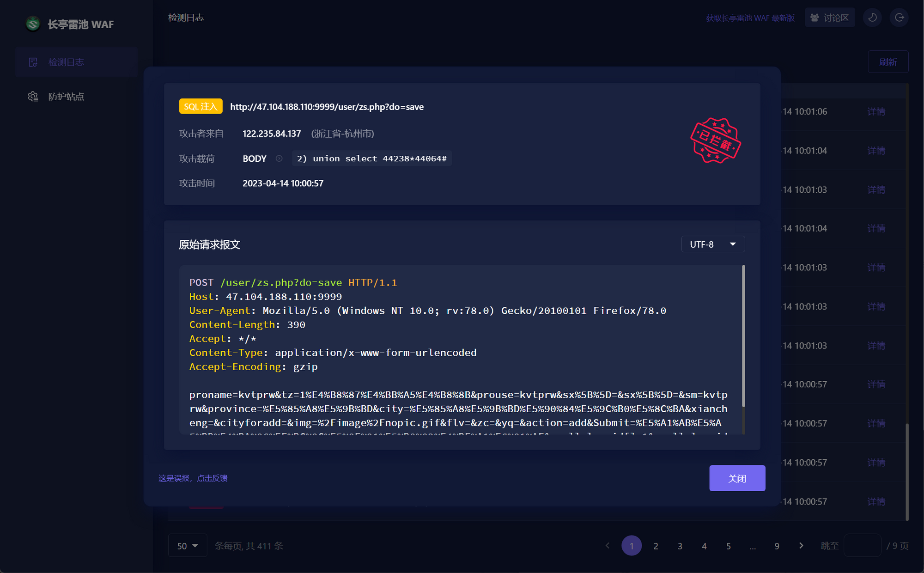This screenshot has height=573, width=924.
Task: Click the 获取长亭雷池 WAF 最新版 link
Action: click(x=750, y=18)
